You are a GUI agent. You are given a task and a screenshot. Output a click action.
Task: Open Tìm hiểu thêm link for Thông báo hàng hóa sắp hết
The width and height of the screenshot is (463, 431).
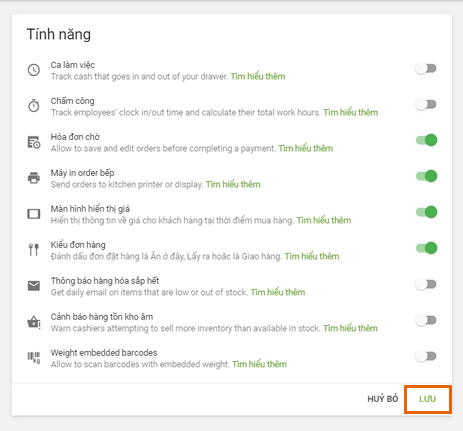pyautogui.click(x=278, y=292)
